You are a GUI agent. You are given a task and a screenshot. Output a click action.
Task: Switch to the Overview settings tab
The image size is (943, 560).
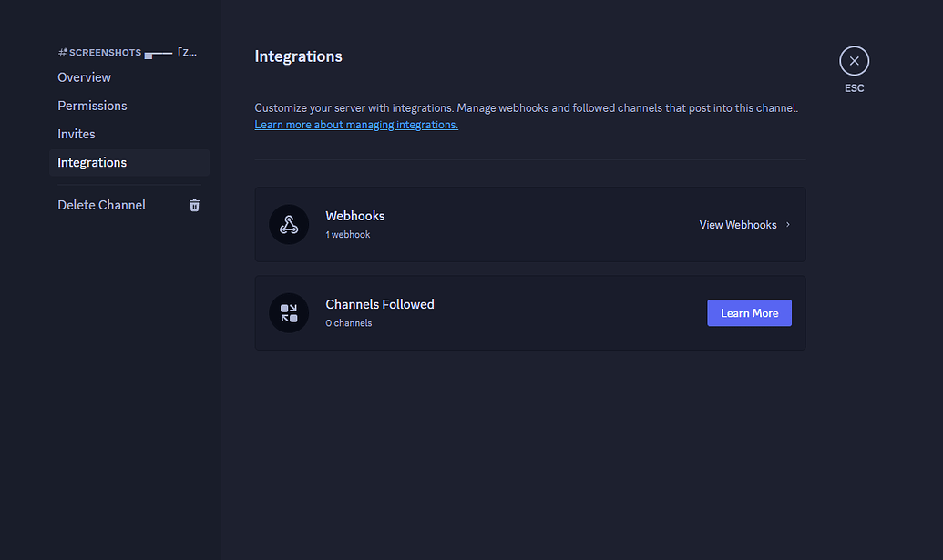84,76
